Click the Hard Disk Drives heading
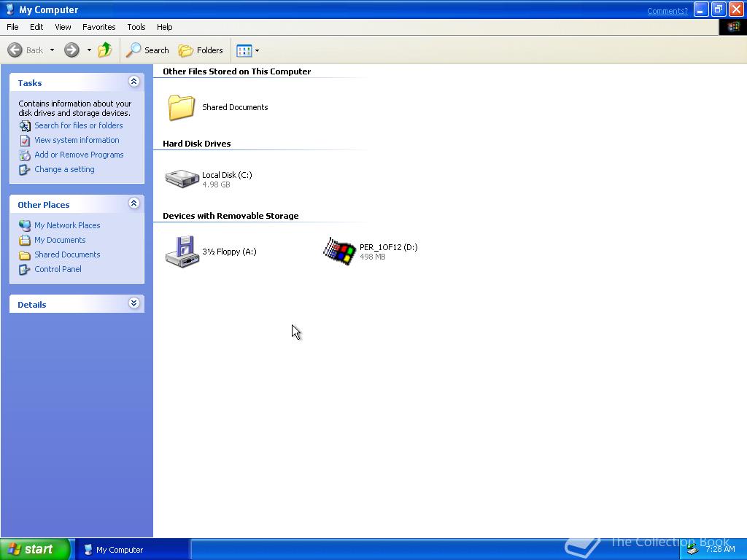 click(x=197, y=144)
